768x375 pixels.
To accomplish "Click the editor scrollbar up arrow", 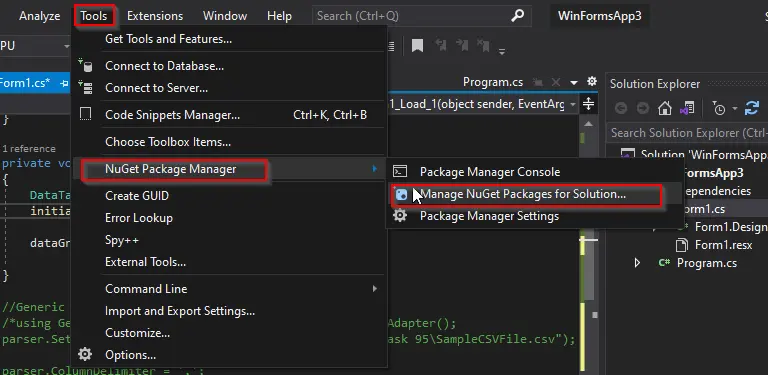I will point(589,124).
